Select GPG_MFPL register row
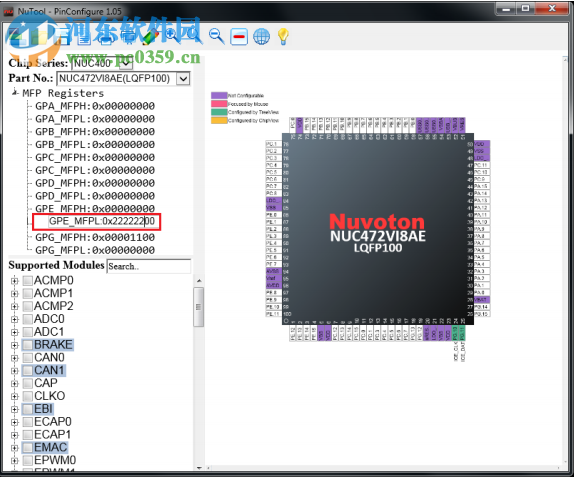This screenshot has height=478, width=574. pyautogui.click(x=95, y=250)
